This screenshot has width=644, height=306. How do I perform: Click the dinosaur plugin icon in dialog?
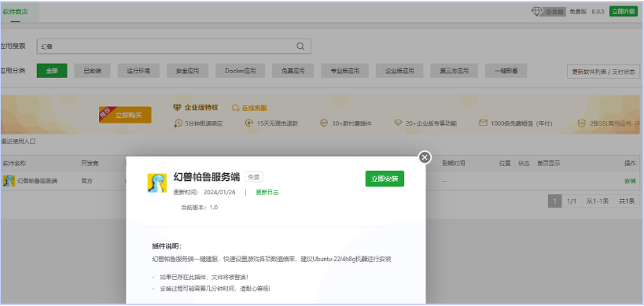pos(157,182)
